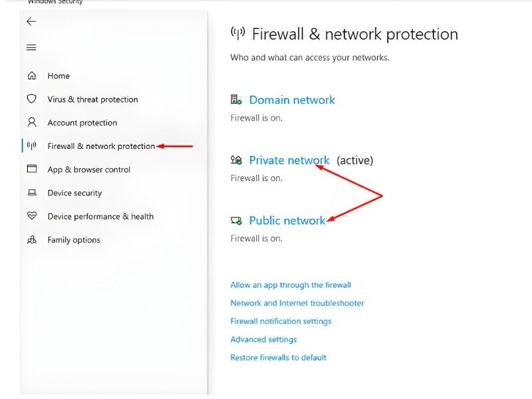Click the App & browser control window icon
Image resolution: width=532 pixels, height=399 pixels.
[31, 169]
